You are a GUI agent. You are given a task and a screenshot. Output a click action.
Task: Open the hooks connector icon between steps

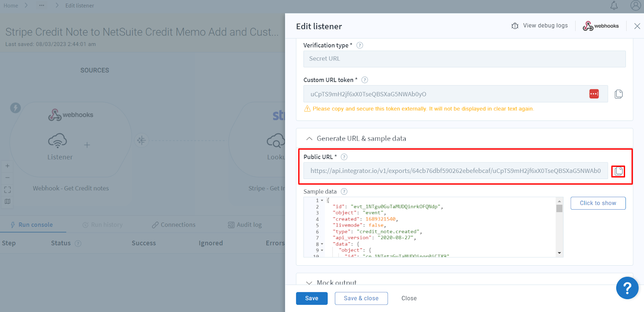pos(141,140)
